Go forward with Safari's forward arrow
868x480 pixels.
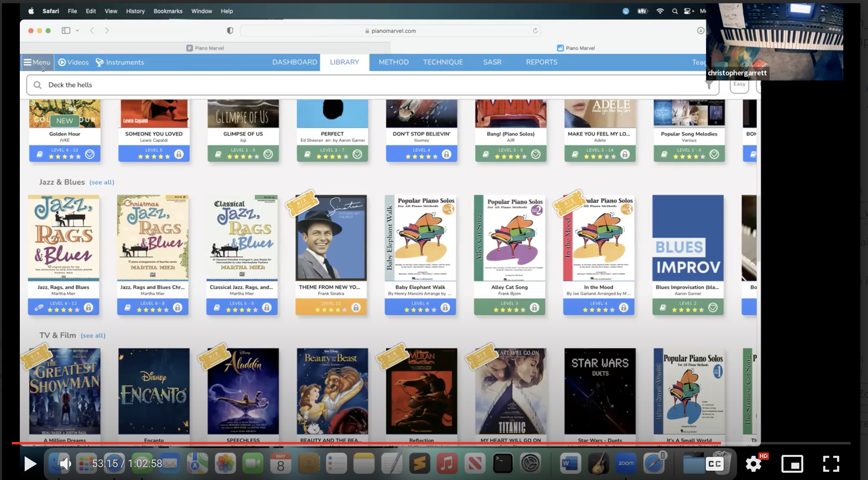click(x=107, y=31)
